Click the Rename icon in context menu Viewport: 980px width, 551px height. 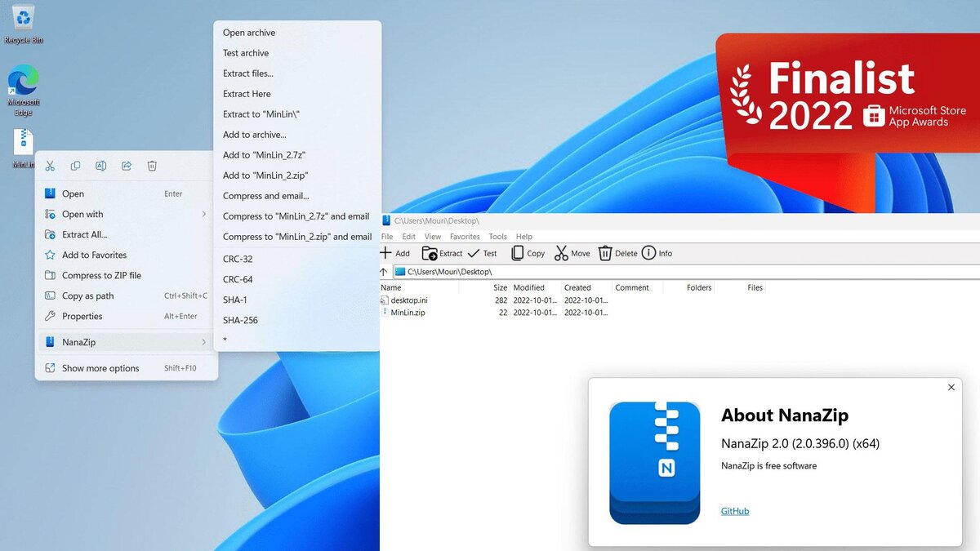(100, 166)
